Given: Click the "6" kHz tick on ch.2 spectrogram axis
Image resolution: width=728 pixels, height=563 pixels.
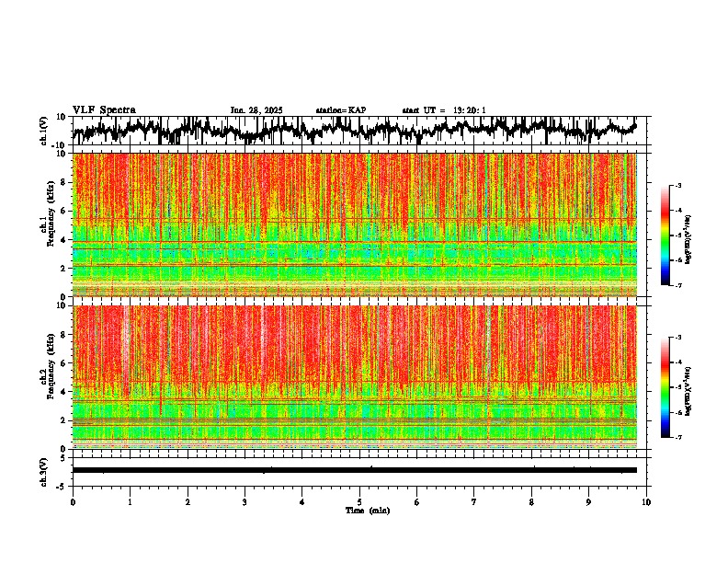Looking at the screenshot, I should (x=63, y=363).
